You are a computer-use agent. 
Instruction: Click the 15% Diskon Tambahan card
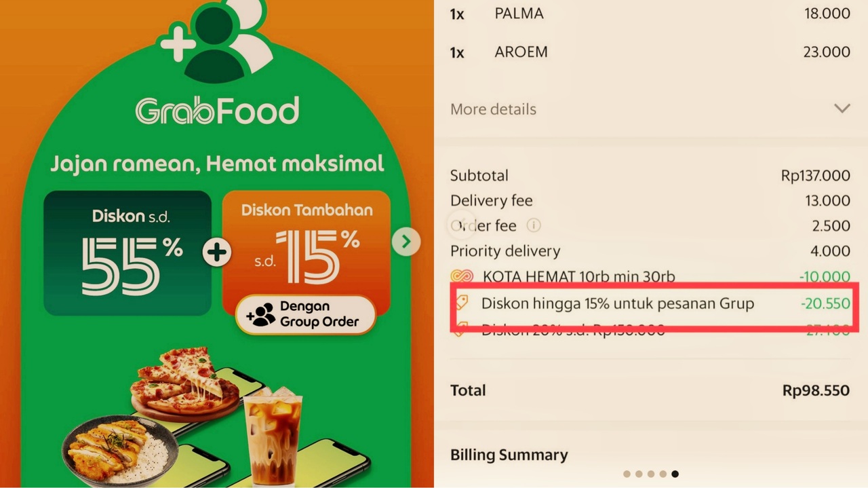(x=306, y=251)
